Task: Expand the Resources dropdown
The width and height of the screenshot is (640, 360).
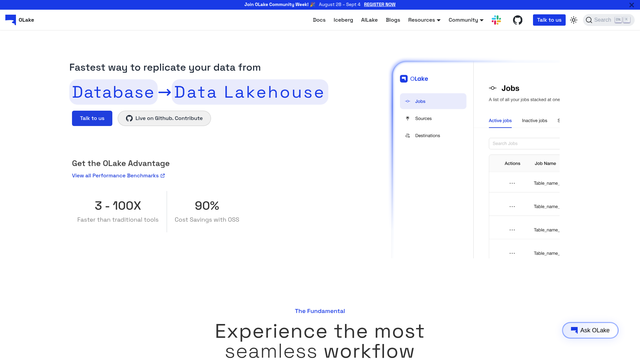Action: coord(424,20)
